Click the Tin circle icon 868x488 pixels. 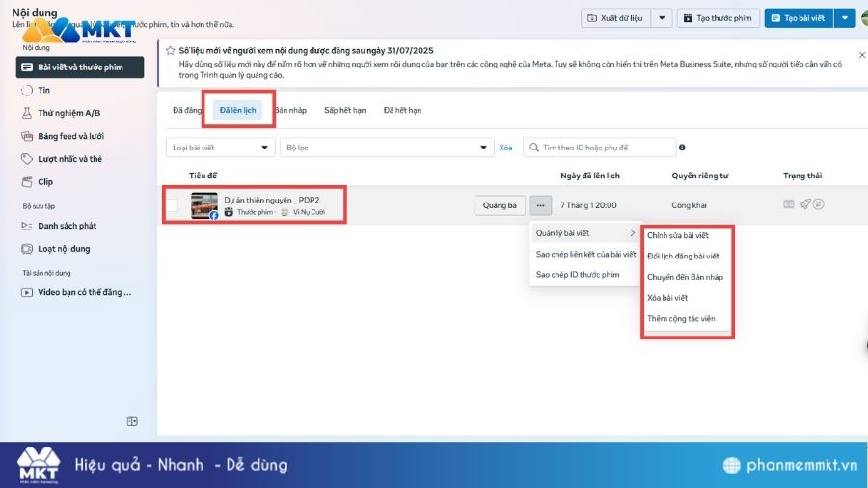[x=27, y=91]
